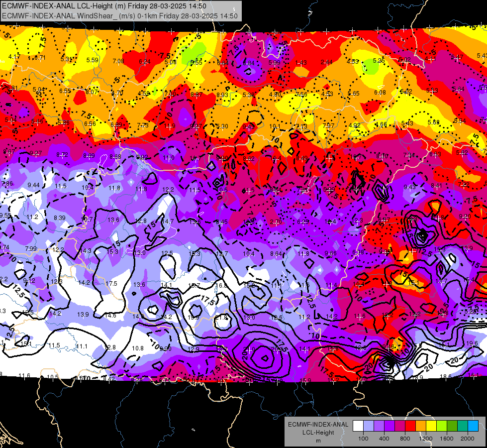The image size is (487, 448).
Task: Click the teal legend swatch left of 2000
Action: pos(463,426)
